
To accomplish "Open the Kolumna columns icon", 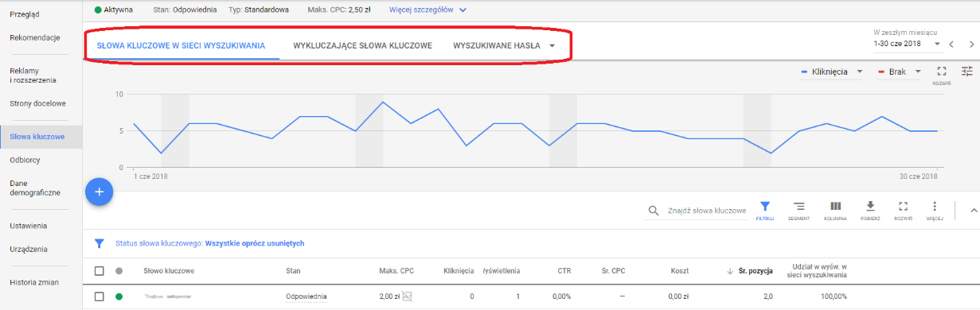I will click(x=835, y=210).
